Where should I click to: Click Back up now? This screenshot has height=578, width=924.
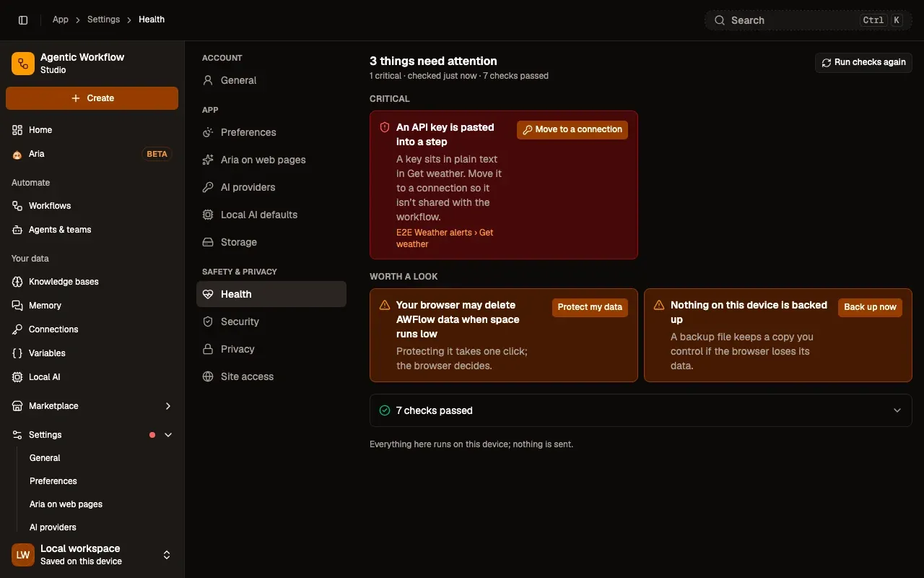pos(870,307)
